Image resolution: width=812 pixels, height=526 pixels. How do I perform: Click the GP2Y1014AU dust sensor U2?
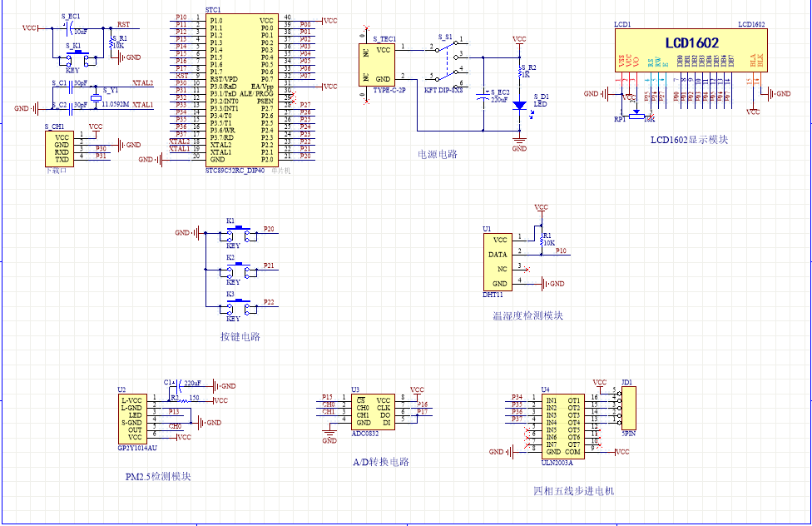pyautogui.click(x=132, y=418)
